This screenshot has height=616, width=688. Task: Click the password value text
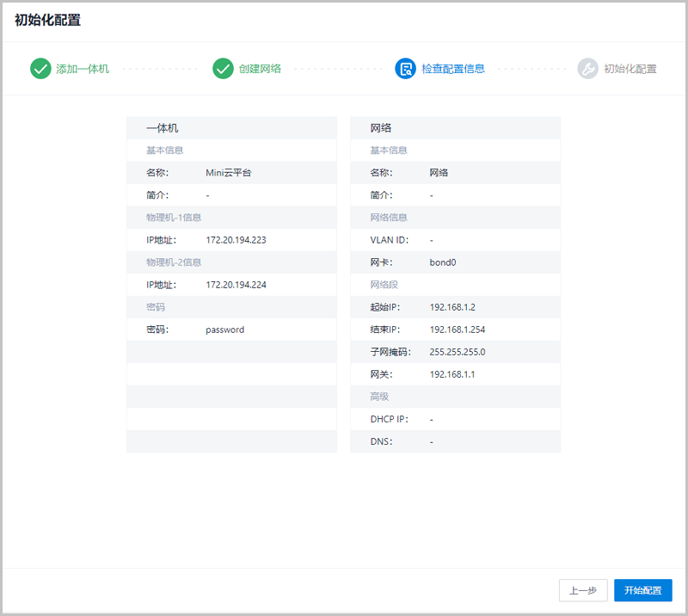[x=224, y=330]
